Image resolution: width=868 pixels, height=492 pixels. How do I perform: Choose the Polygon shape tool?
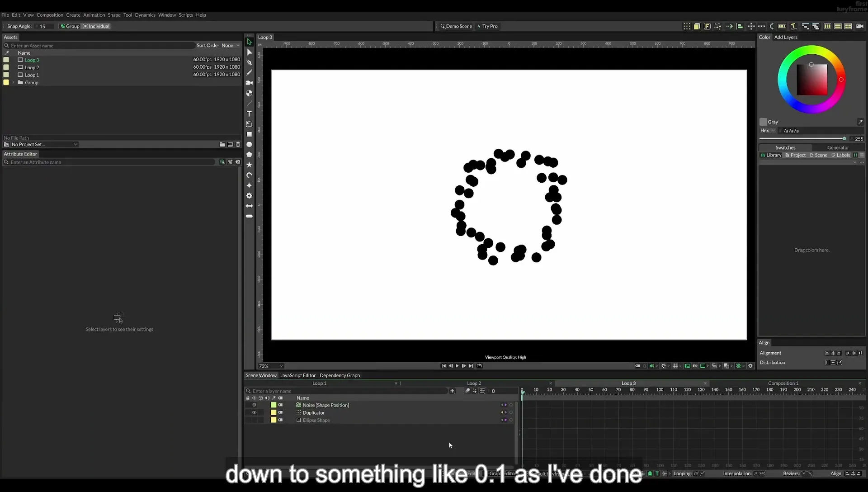tap(249, 155)
